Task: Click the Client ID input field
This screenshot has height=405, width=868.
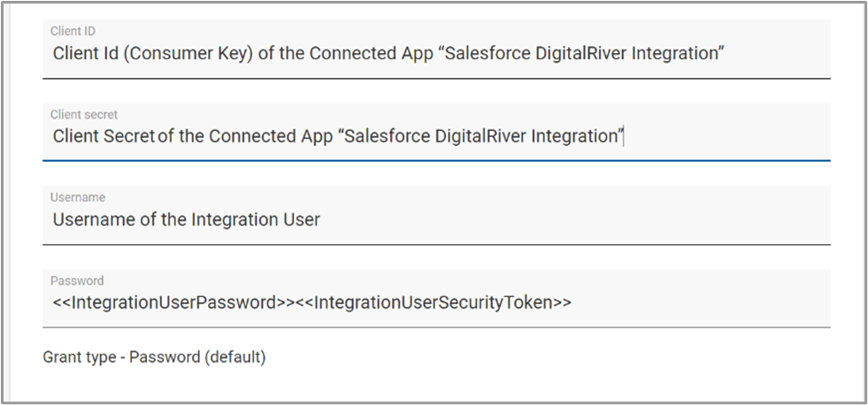Action: click(435, 53)
